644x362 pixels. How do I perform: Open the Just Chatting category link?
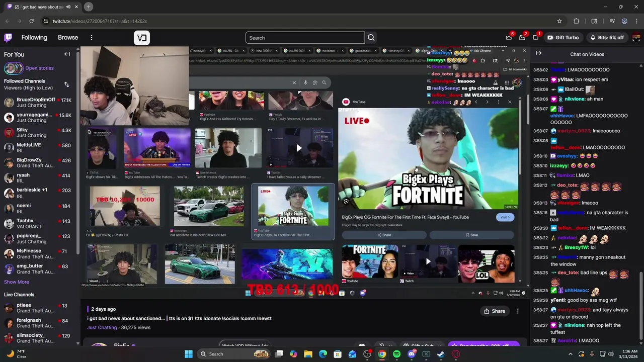click(102, 327)
